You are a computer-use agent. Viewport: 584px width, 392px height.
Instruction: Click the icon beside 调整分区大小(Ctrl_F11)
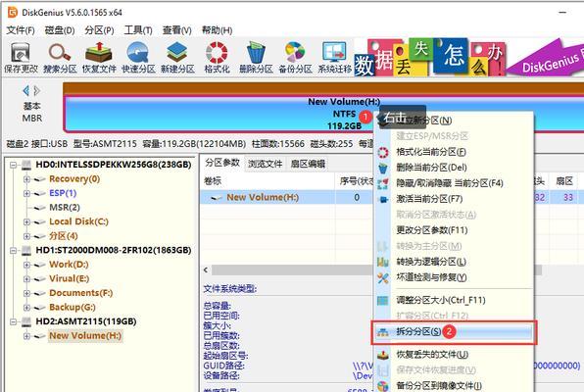pyautogui.click(x=383, y=300)
